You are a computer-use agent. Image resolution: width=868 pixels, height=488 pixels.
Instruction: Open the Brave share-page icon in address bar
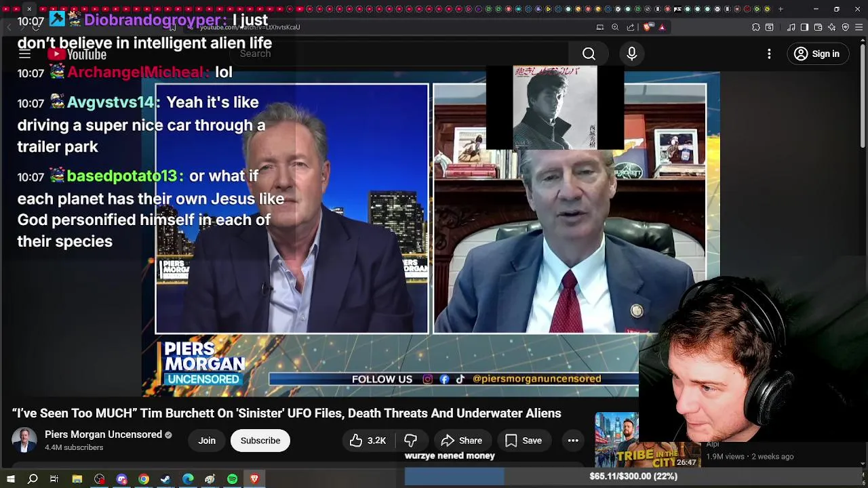[631, 27]
